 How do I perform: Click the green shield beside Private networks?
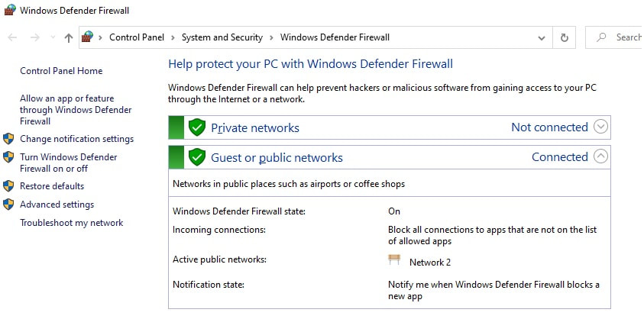(197, 127)
